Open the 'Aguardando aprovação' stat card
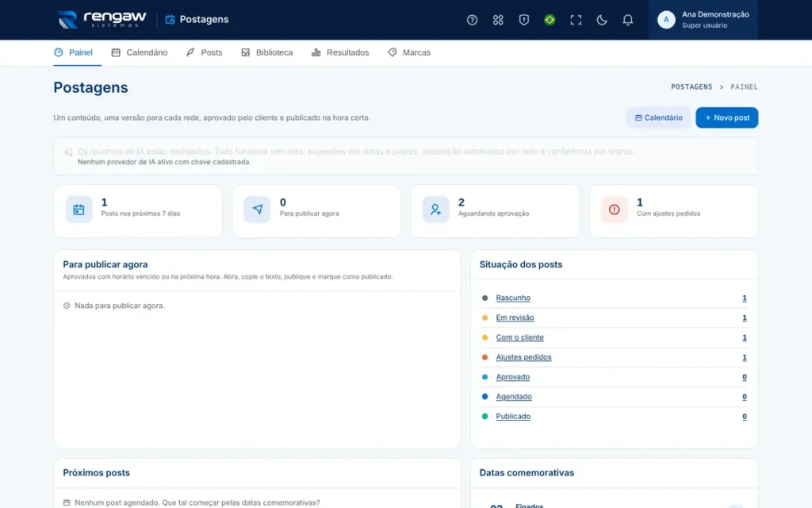Viewport: 812px width, 508px height. [495, 211]
